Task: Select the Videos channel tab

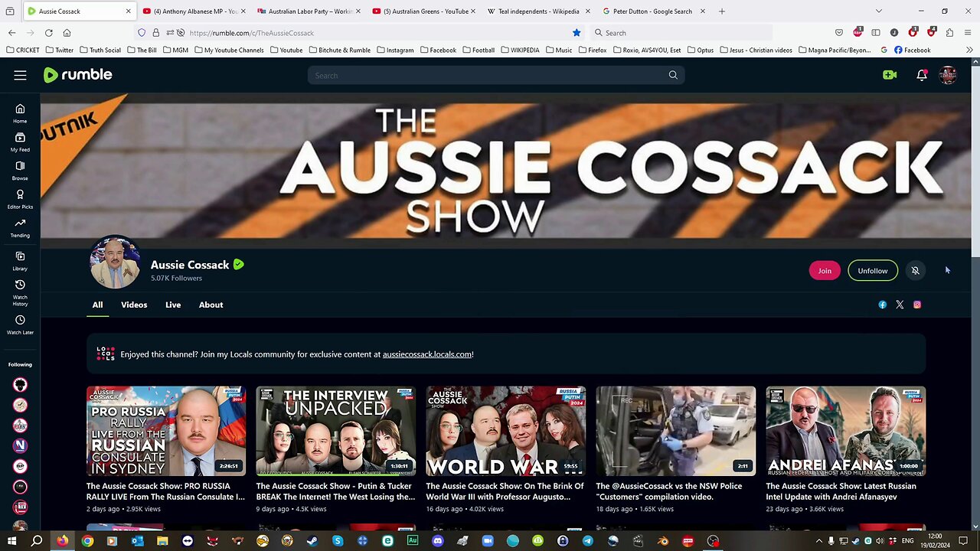Action: coord(134,305)
